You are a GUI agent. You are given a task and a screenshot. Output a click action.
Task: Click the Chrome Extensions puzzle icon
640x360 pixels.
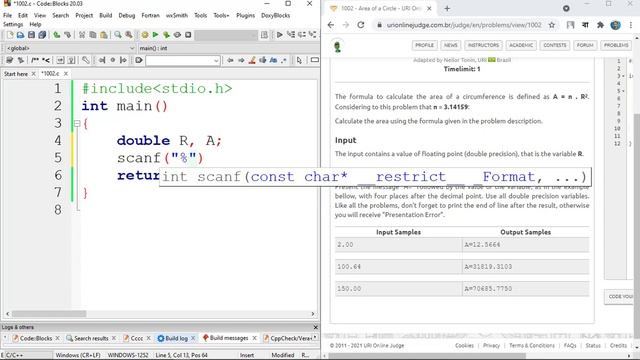pos(600,25)
